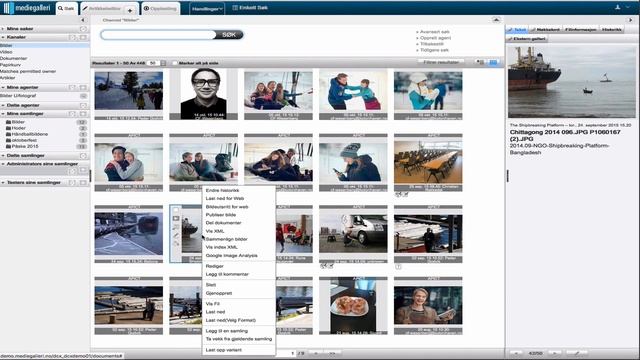
Task: Choose Slett in context menu
Action: pyautogui.click(x=211, y=285)
